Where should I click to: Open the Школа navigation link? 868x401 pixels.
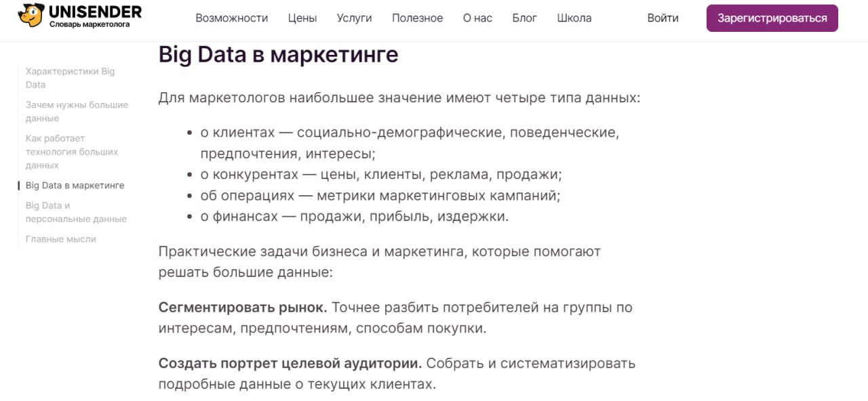(574, 18)
